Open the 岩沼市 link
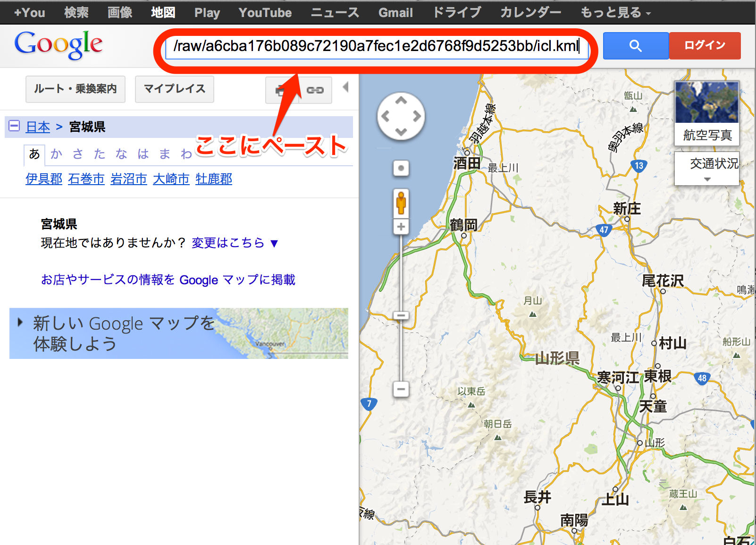Screen dimensions: 756x545 [129, 179]
